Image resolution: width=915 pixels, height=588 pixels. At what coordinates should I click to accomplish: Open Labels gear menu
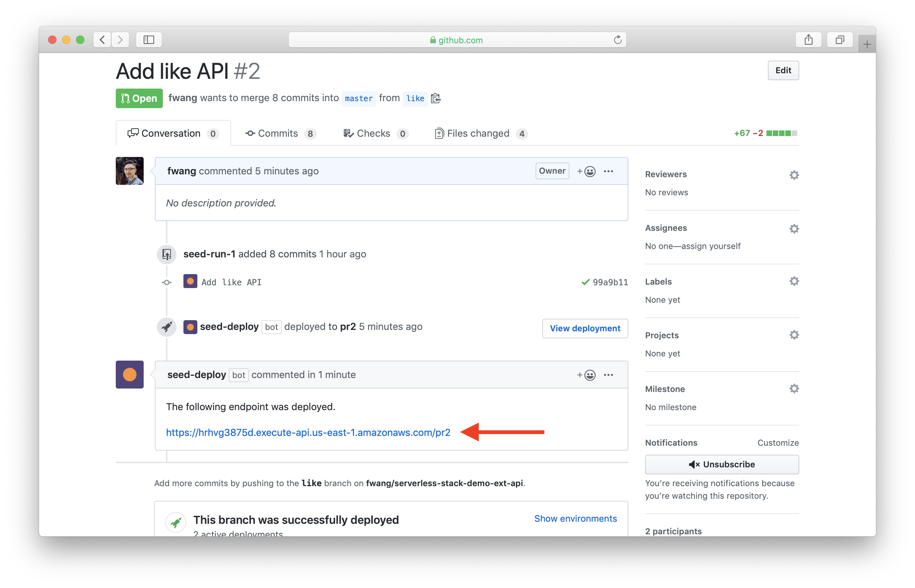point(794,281)
